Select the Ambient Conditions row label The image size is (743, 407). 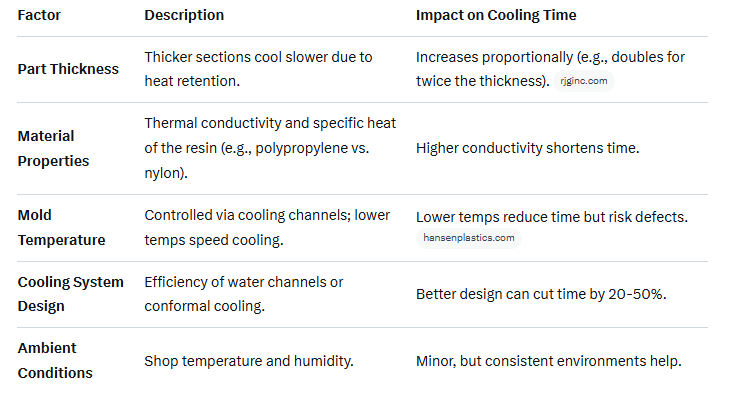click(x=55, y=360)
